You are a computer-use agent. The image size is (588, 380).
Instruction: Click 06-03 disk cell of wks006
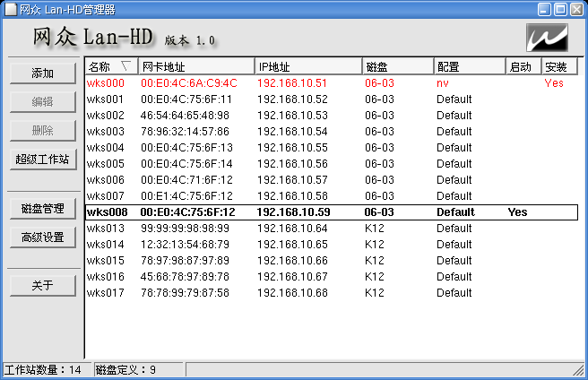(379, 180)
